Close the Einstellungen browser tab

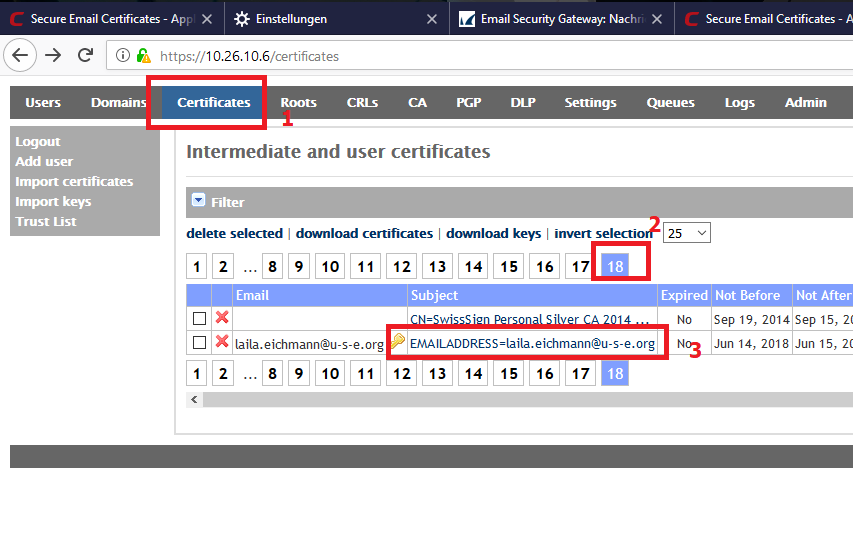pos(431,19)
